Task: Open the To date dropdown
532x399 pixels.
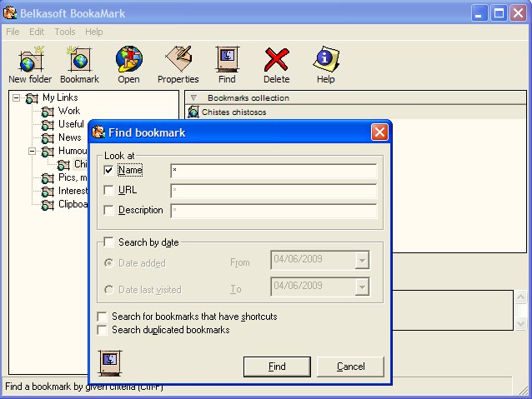Action: pos(362,287)
